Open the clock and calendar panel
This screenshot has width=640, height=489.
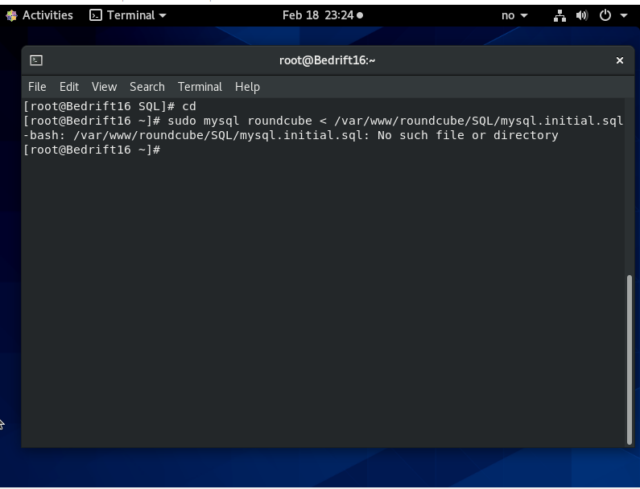click(x=321, y=15)
